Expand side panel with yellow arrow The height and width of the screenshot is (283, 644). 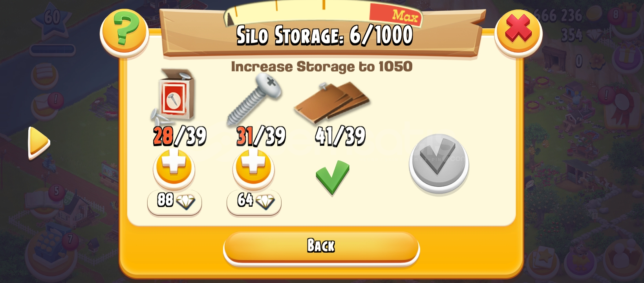click(x=38, y=142)
